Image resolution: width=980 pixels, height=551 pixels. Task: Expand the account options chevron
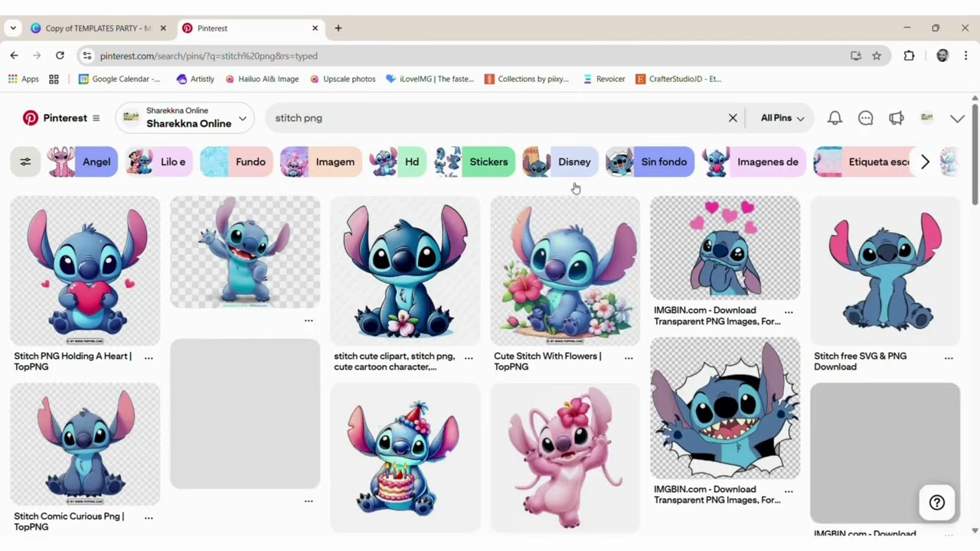click(x=957, y=118)
